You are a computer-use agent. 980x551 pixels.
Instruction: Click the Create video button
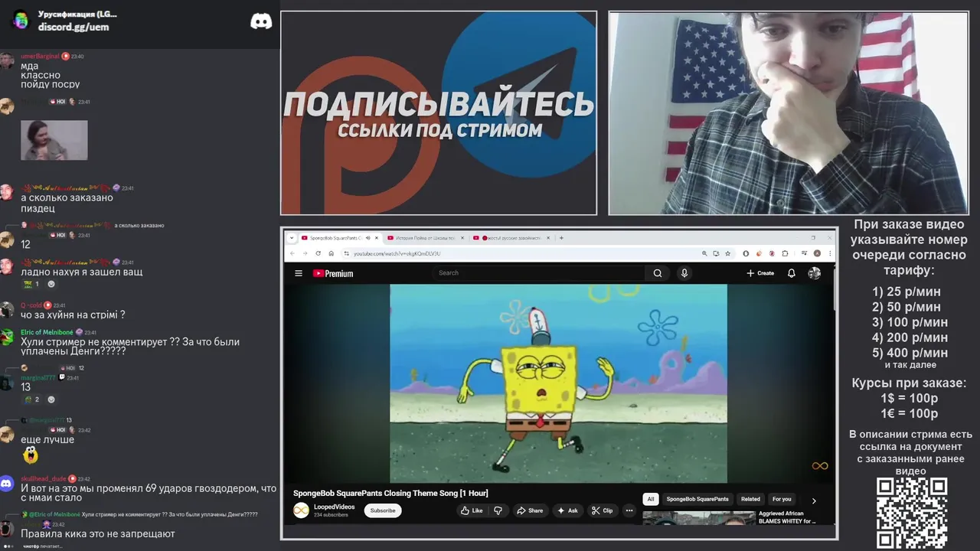(x=760, y=273)
